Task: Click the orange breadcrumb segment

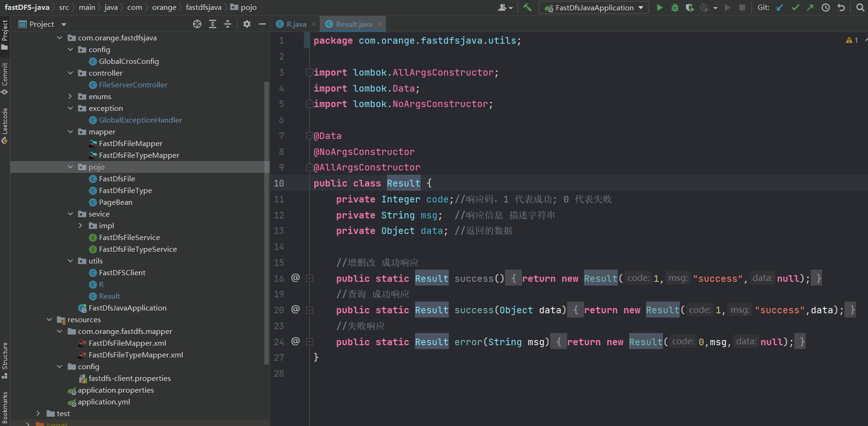Action: (164, 7)
